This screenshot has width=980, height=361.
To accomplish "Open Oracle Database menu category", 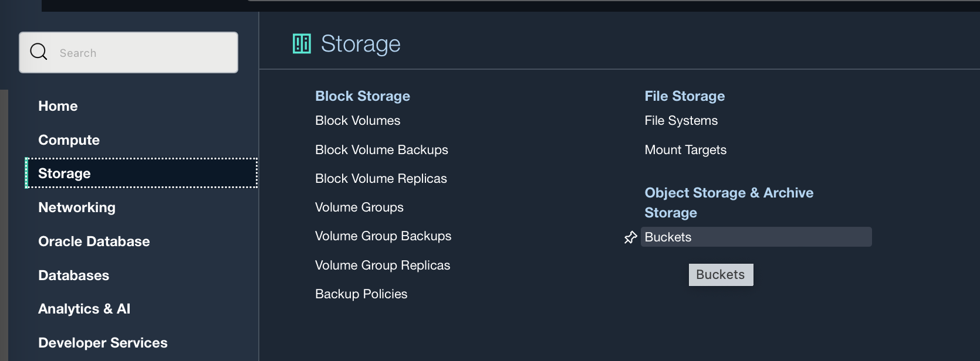I will click(94, 241).
